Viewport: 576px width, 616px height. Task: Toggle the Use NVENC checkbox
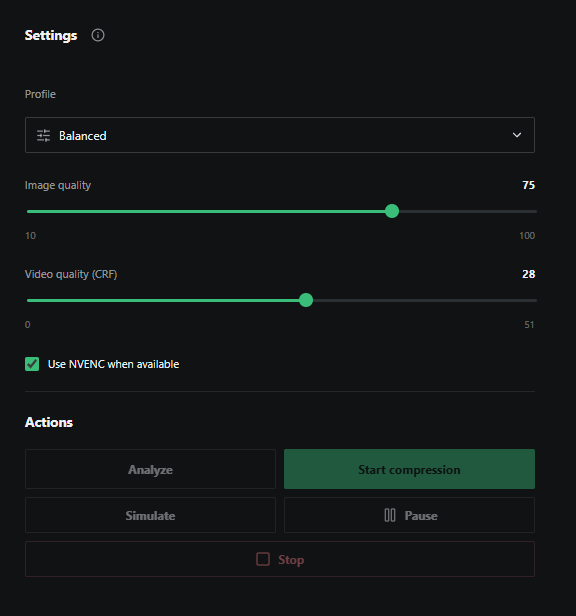[x=32, y=364]
